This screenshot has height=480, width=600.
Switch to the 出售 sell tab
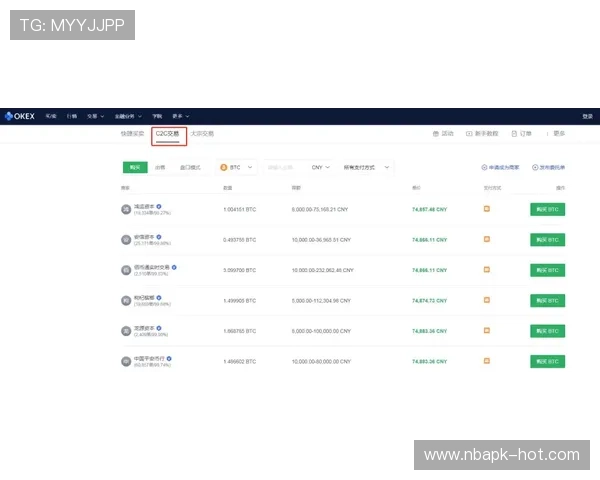160,167
